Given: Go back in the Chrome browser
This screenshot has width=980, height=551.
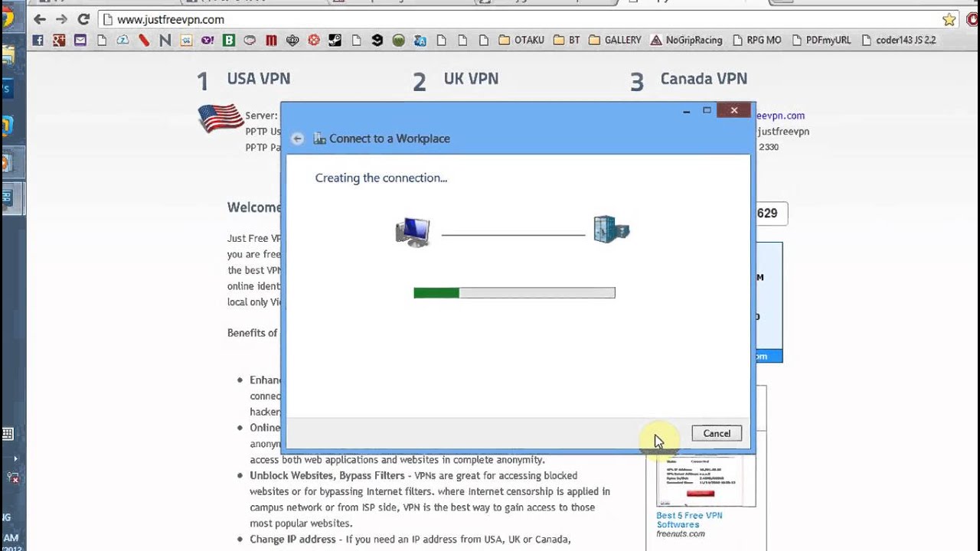Looking at the screenshot, I should click(x=40, y=19).
